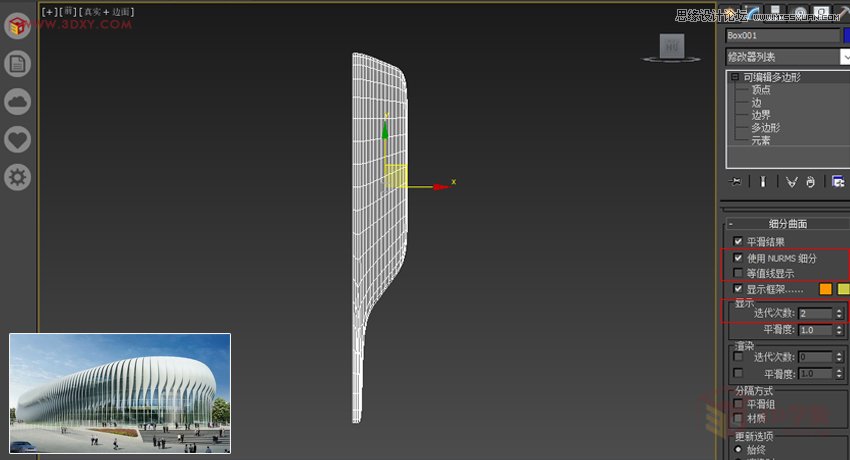The width and height of the screenshot is (850, 460).
Task: Enable the 等值线显示 checkbox
Action: click(x=738, y=273)
